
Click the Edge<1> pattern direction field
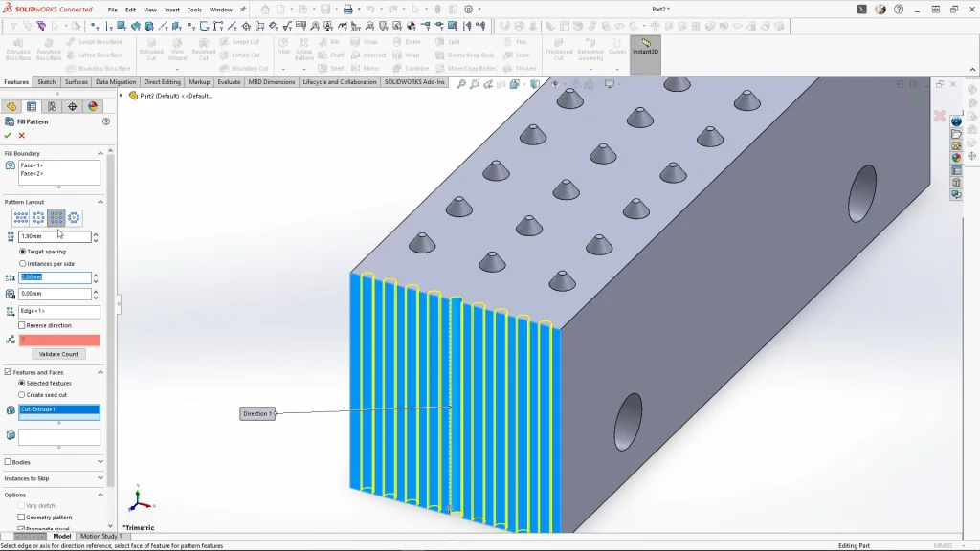pos(59,312)
